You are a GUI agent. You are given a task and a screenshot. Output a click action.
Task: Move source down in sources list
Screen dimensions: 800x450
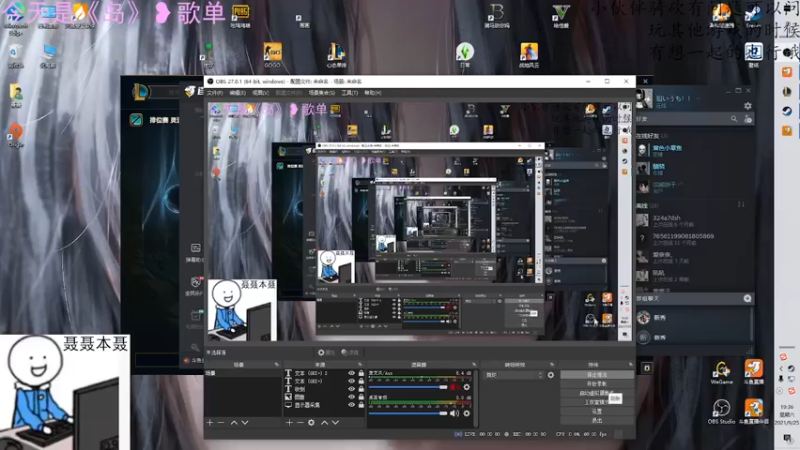335,422
